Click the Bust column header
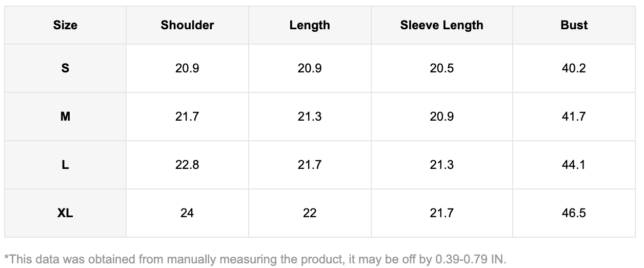Image resolution: width=644 pixels, height=268 pixels. [x=574, y=25]
